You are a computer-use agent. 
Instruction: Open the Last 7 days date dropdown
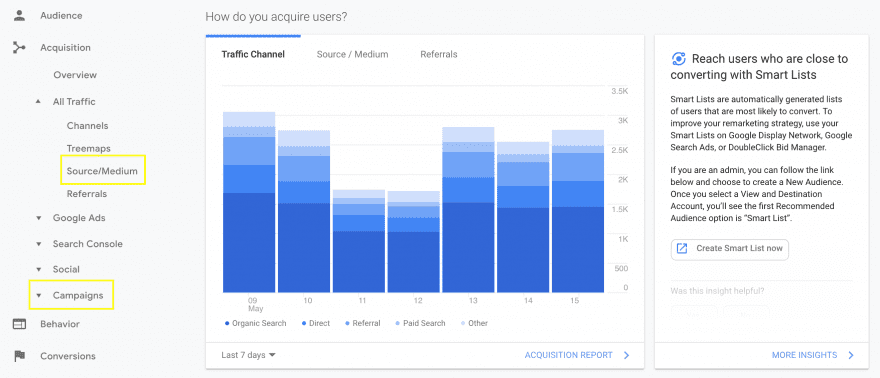[249, 355]
